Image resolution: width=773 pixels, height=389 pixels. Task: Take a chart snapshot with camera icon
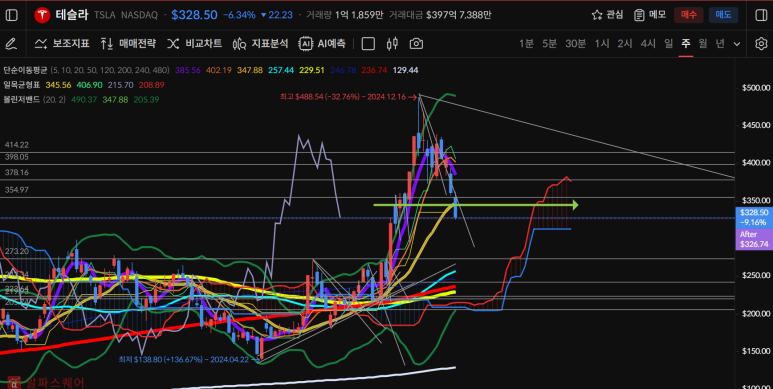(417, 44)
